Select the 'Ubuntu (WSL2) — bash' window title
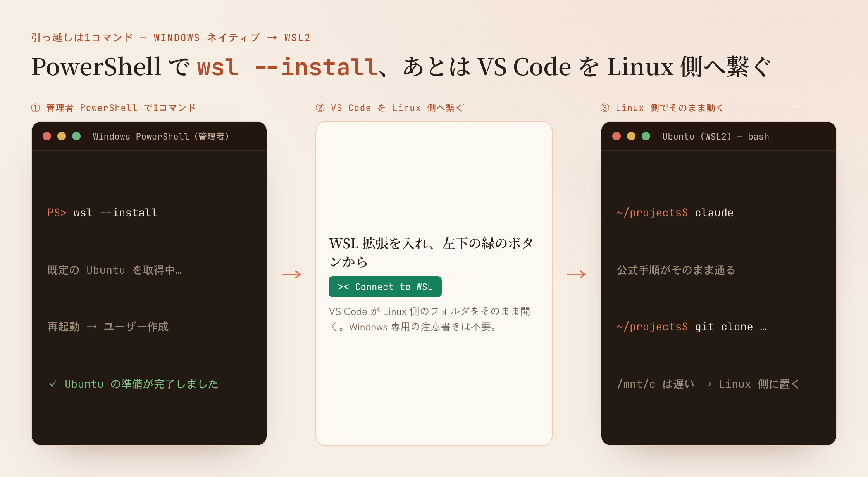Image resolution: width=868 pixels, height=477 pixels. pos(716,137)
